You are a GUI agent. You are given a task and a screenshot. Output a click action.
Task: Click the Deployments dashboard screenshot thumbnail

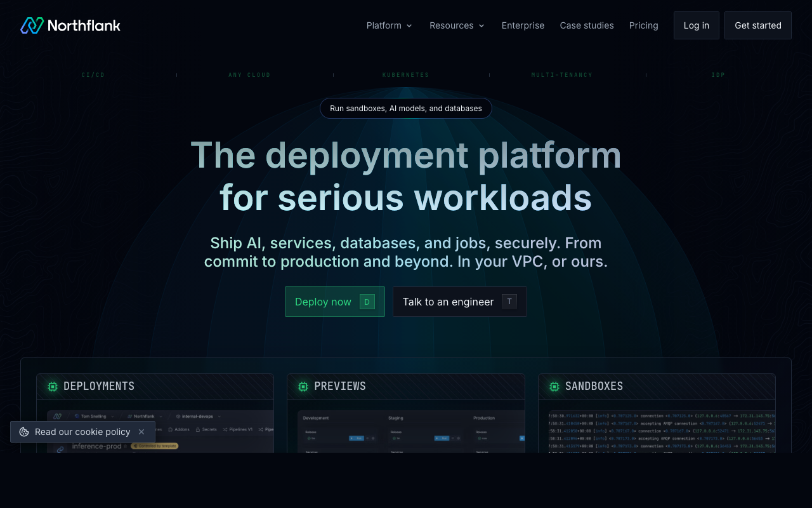point(160,431)
